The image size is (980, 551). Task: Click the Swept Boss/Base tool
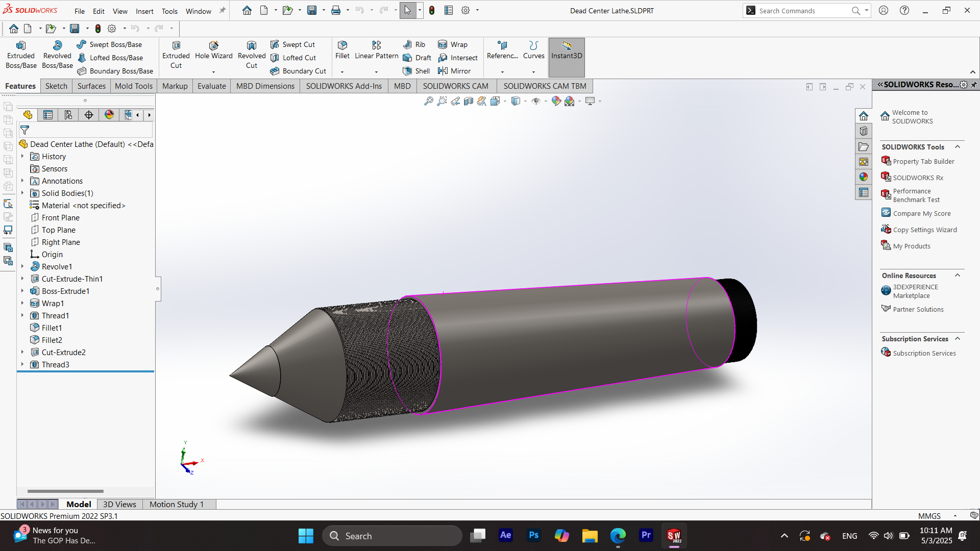click(110, 45)
